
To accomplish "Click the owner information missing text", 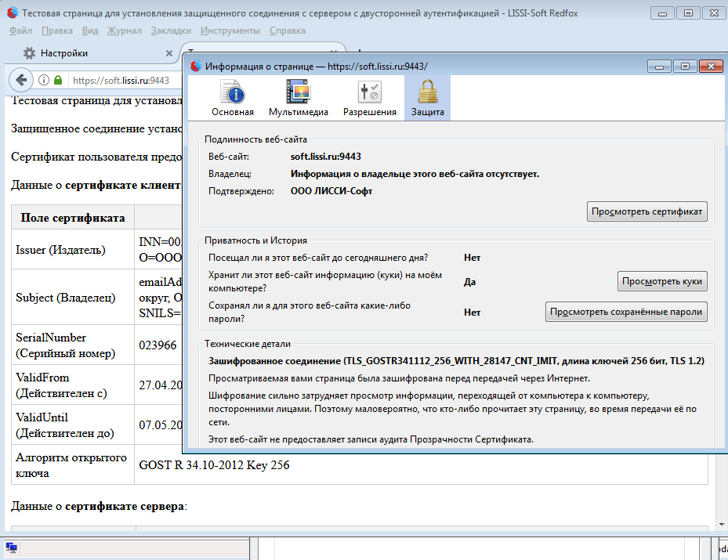I will [415, 174].
